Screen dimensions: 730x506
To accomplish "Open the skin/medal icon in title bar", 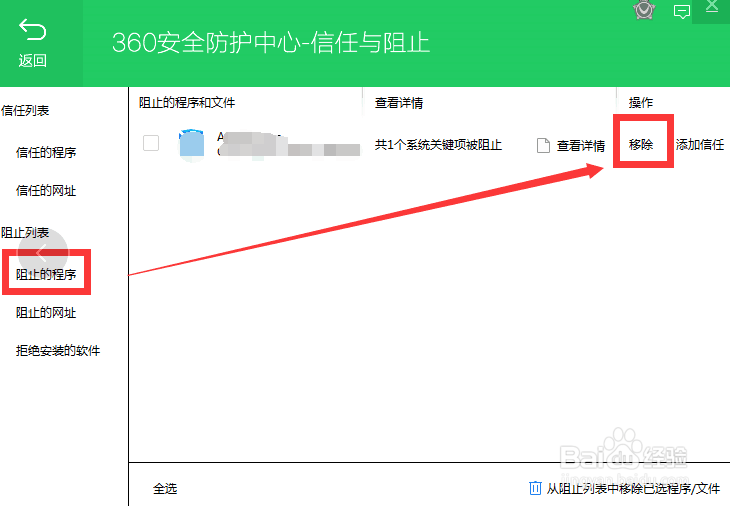I will (x=644, y=10).
